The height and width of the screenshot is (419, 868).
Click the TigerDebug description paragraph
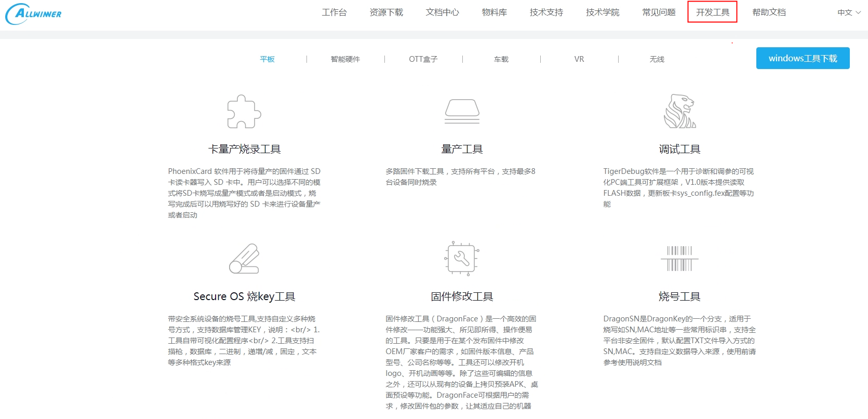pos(678,187)
